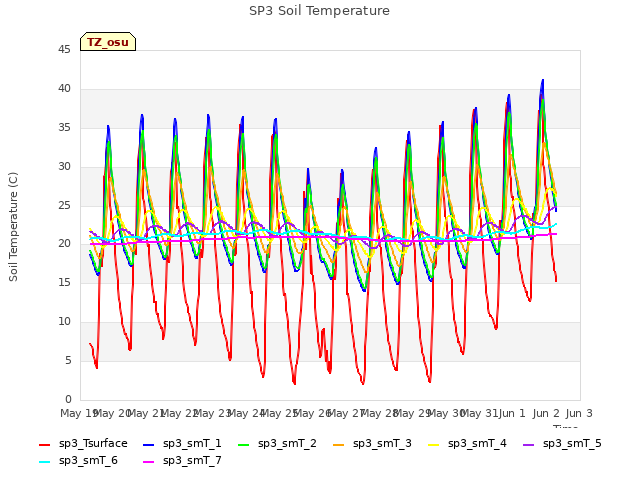Screen dimensions: 640x480
Task: Click the Soil Temperature (C) axis label
Action: [13, 227]
